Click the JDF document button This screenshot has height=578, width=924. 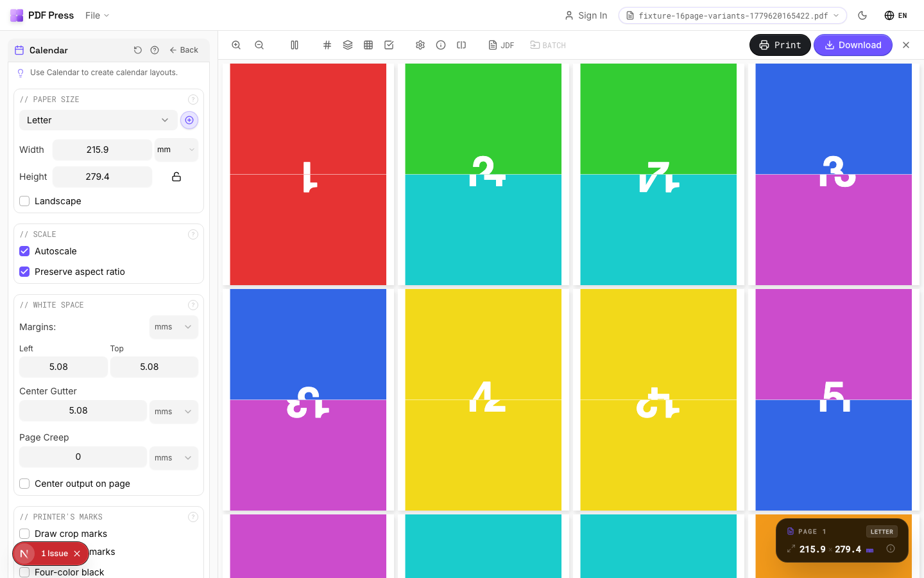pos(501,45)
